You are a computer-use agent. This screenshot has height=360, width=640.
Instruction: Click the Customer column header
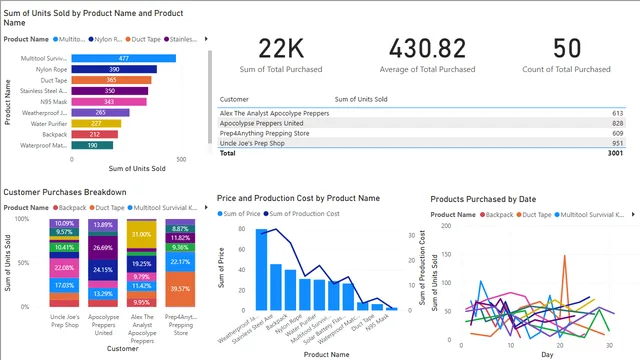click(234, 99)
